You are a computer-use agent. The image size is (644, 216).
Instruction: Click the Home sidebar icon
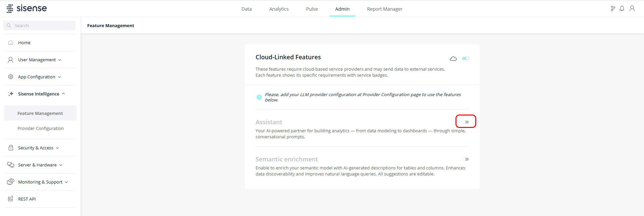click(11, 43)
